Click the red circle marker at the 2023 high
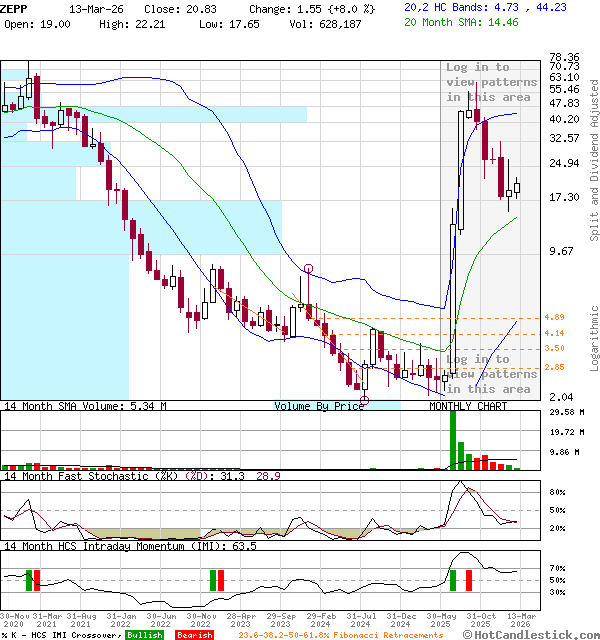 click(308, 269)
